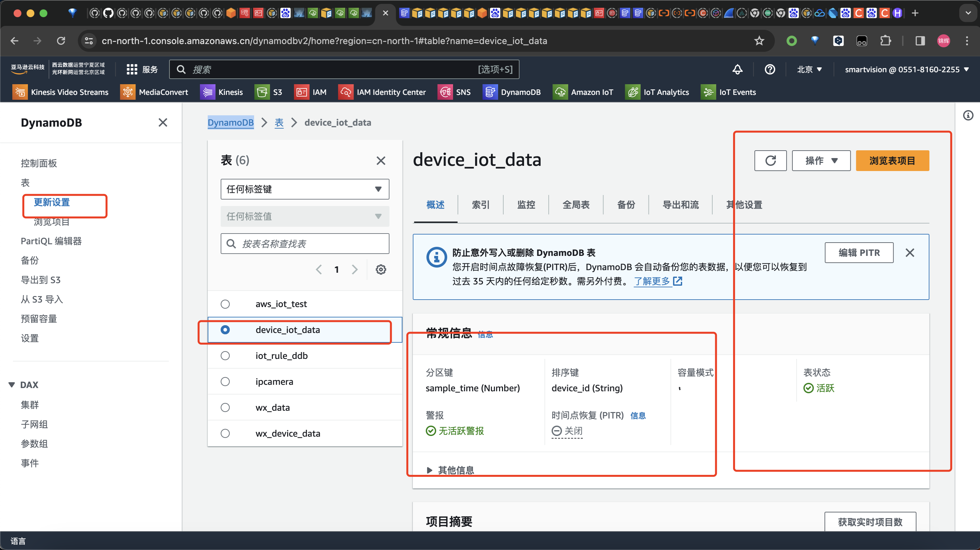Open table list preferences gear
The width and height of the screenshot is (980, 550).
(381, 269)
